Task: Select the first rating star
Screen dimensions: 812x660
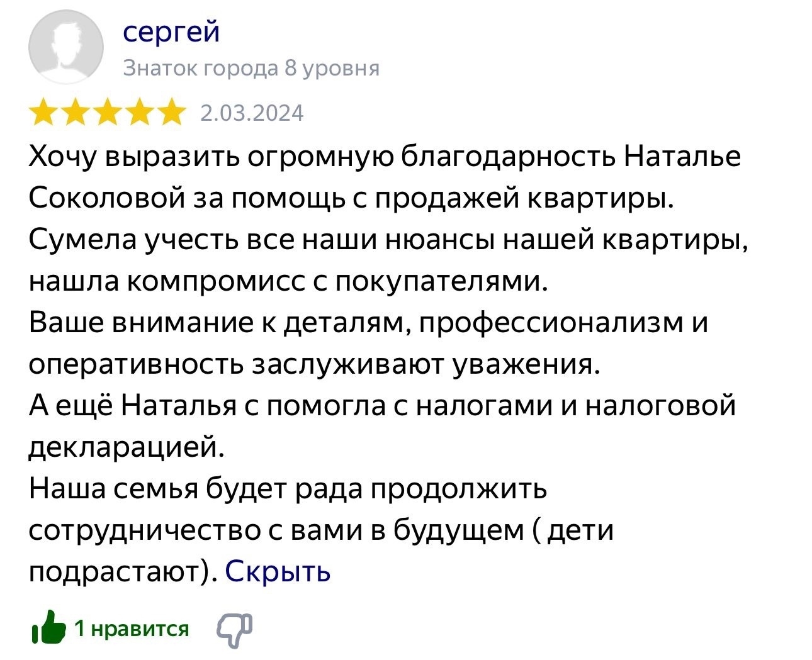Action: pyautogui.click(x=44, y=113)
